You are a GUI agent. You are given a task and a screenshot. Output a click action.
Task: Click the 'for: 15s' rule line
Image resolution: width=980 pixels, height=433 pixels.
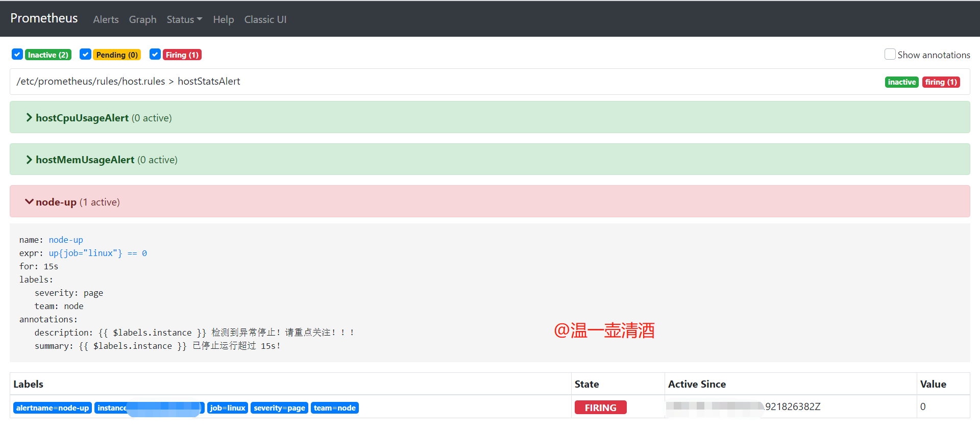coord(39,266)
